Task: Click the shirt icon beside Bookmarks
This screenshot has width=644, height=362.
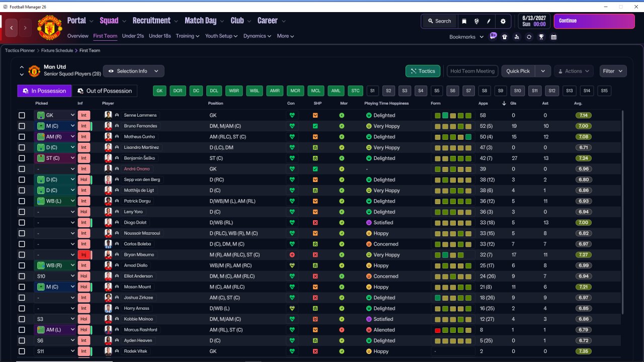Action: coord(505,37)
